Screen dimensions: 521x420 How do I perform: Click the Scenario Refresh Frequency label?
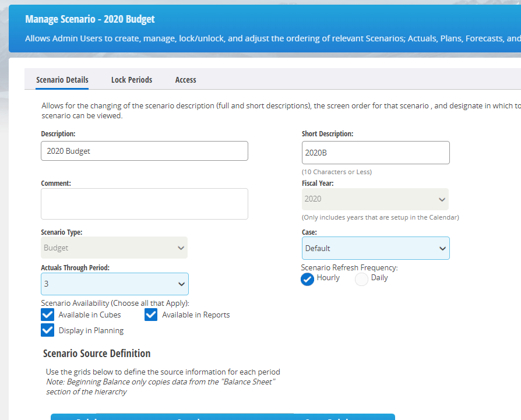pyautogui.click(x=349, y=267)
